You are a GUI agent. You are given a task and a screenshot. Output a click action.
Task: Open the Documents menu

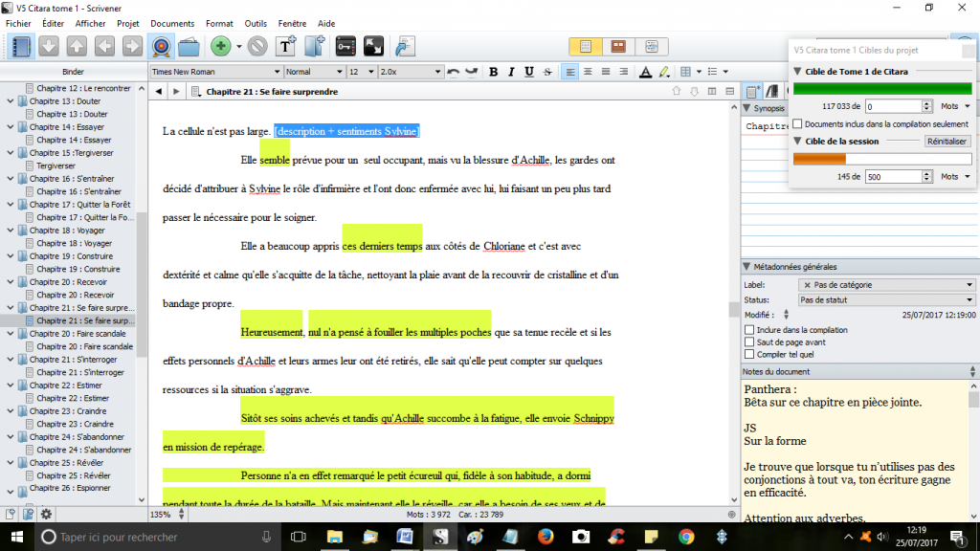(x=172, y=23)
